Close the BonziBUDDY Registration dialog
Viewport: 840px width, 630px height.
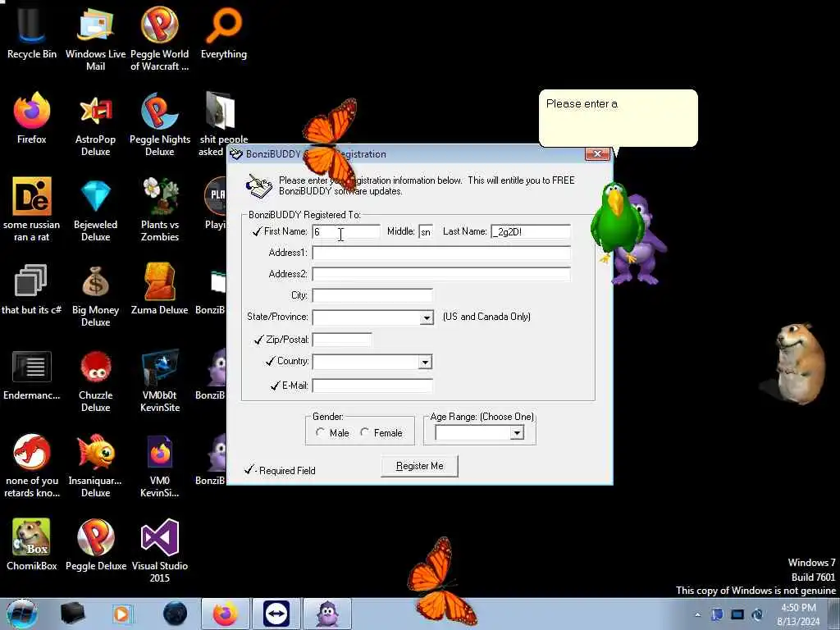(597, 153)
